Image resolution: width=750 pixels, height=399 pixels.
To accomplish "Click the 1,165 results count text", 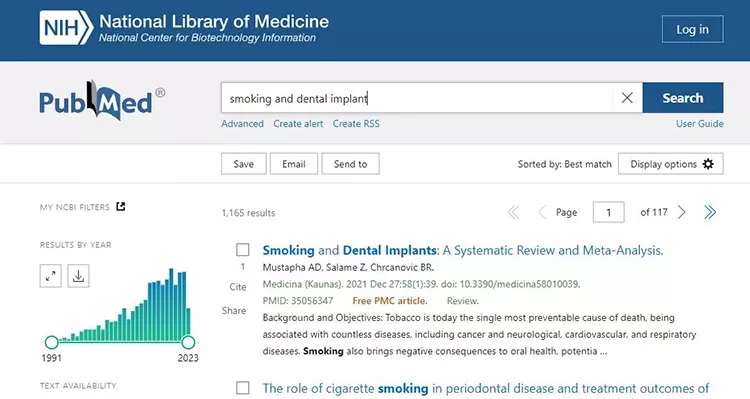I will (248, 213).
